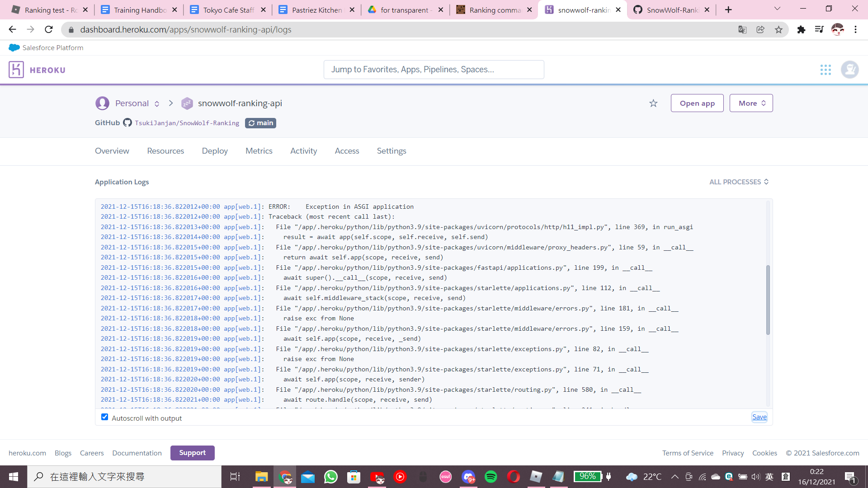Click the Windows taskbar search box
The height and width of the screenshot is (488, 868).
pyautogui.click(x=124, y=477)
